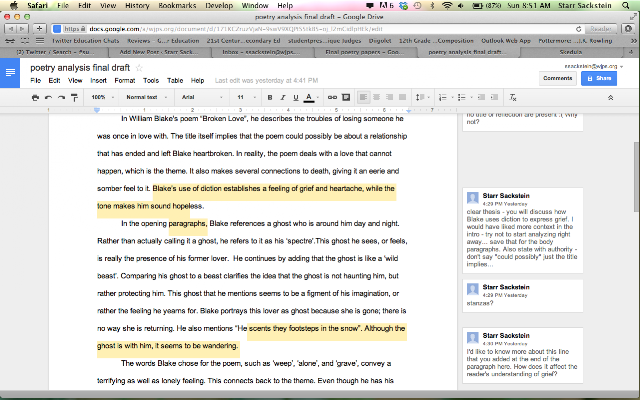Open Safari's History menu in the menu bar
The height and width of the screenshot is (400, 640).
137,5
